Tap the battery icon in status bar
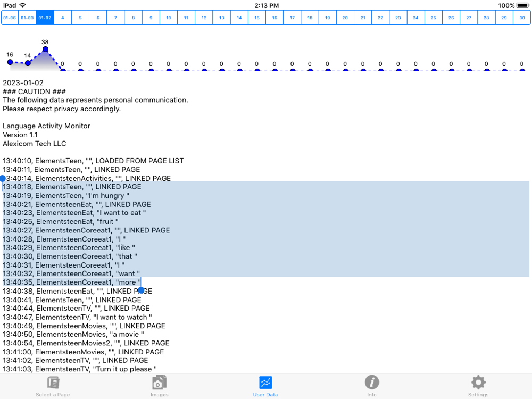 click(522, 5)
